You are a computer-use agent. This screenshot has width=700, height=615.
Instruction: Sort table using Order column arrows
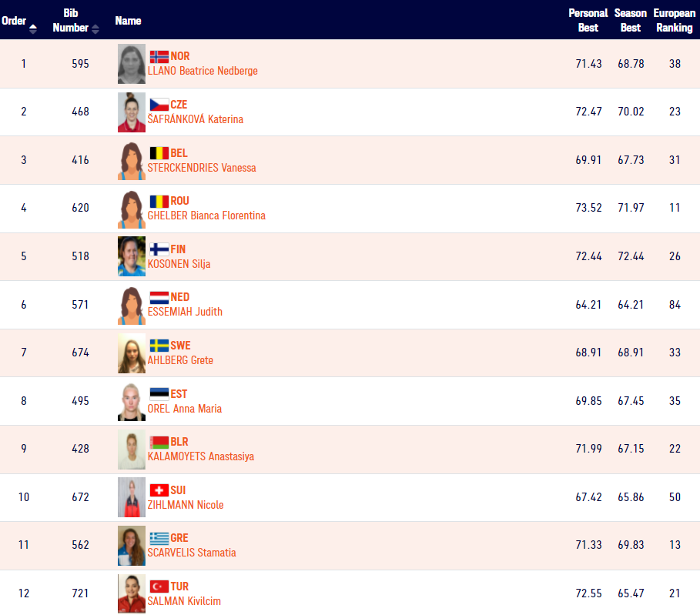[x=33, y=29]
